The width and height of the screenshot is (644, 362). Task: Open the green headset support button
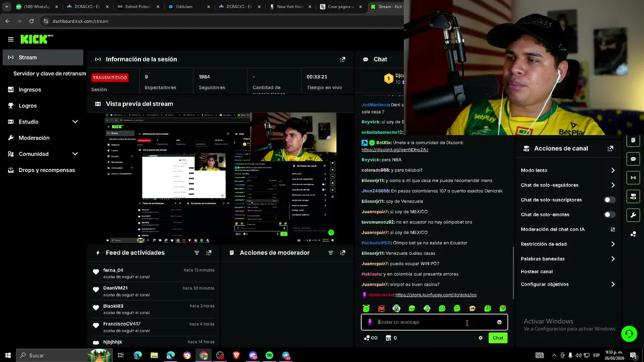tap(628, 334)
